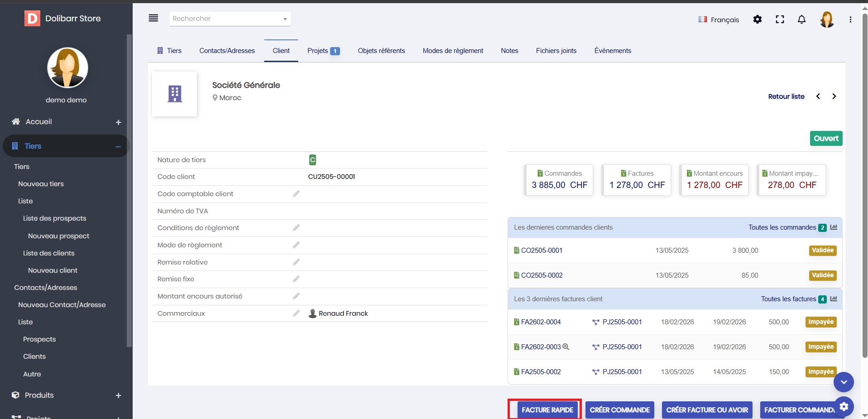Open the Contacts/Adresses tab
This screenshot has width=868, height=419.
(227, 51)
